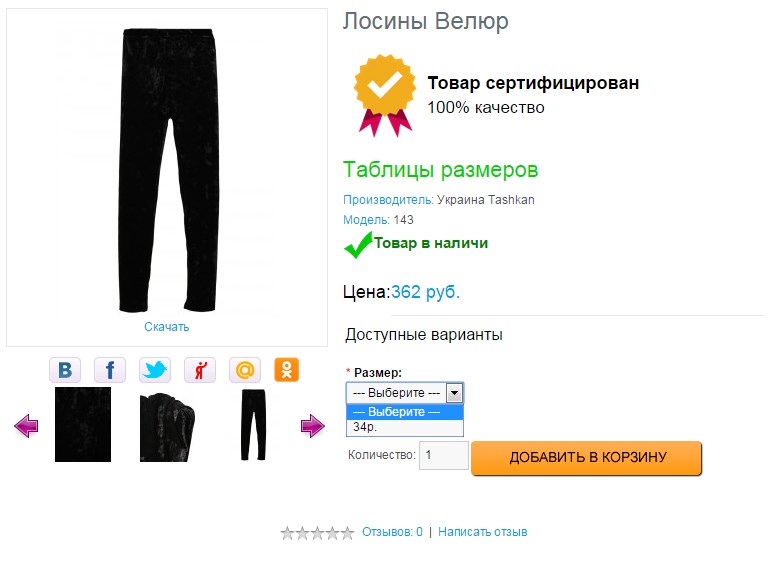Choose the 34р. size option

point(404,427)
